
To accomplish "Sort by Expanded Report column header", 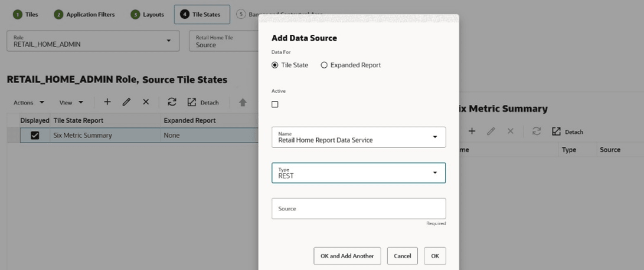I will pyautogui.click(x=210, y=121).
